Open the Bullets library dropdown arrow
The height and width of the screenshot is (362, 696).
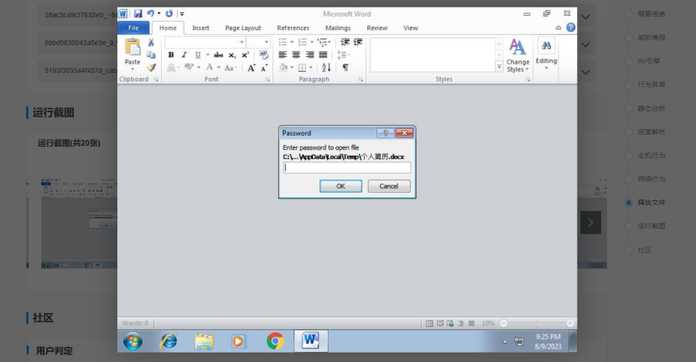pyautogui.click(x=292, y=42)
